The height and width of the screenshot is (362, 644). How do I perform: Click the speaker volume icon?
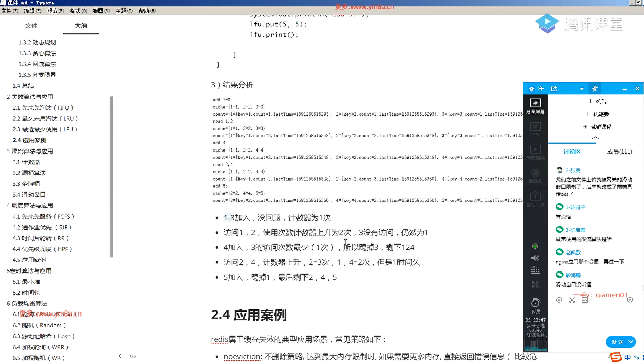tap(535, 258)
